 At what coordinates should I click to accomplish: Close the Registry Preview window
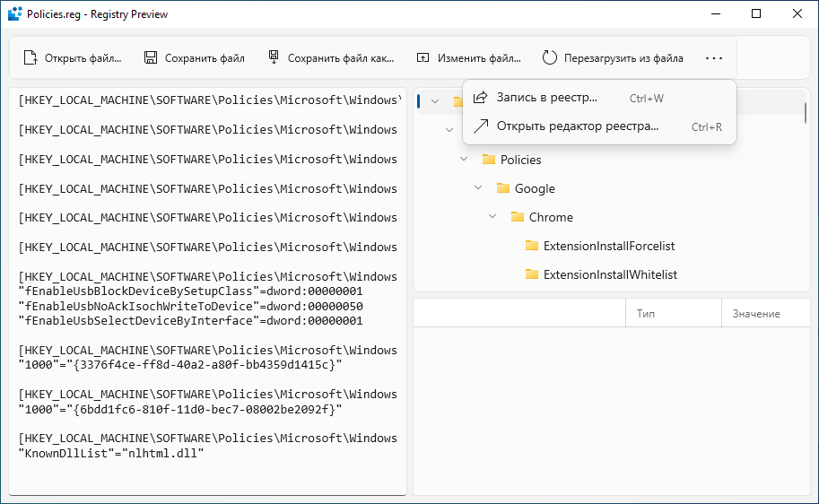[x=797, y=13]
